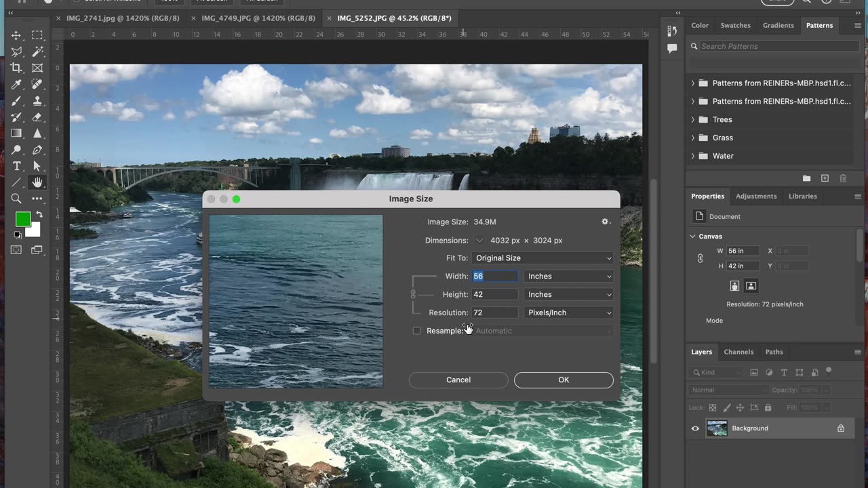Switch to the Adjustments tab

(x=756, y=196)
